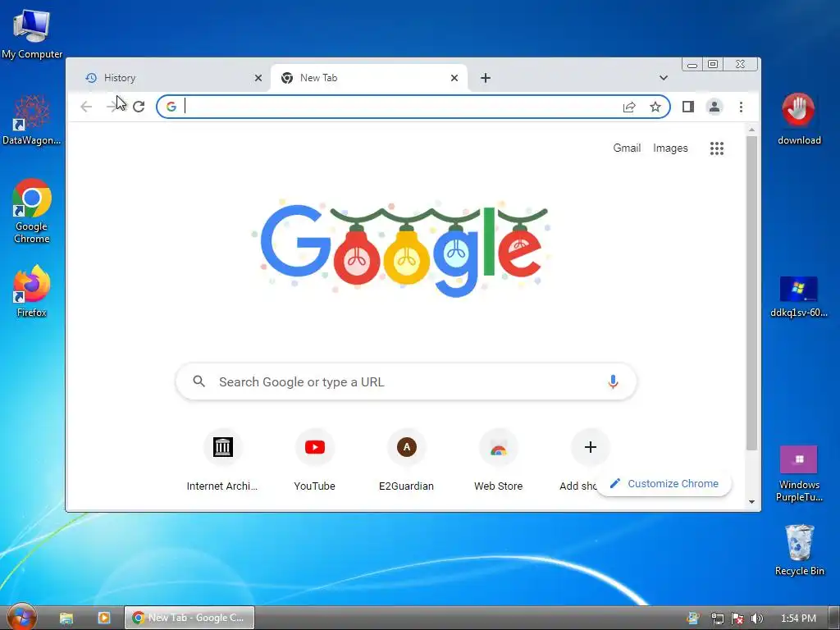The image size is (840, 630).
Task: Select Google Chrome desktop shortcut
Action: (x=32, y=211)
